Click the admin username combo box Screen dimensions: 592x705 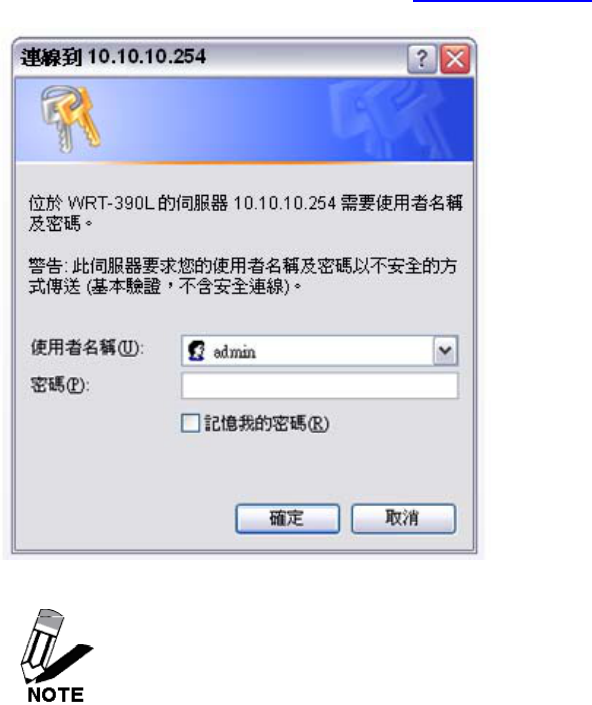320,350
